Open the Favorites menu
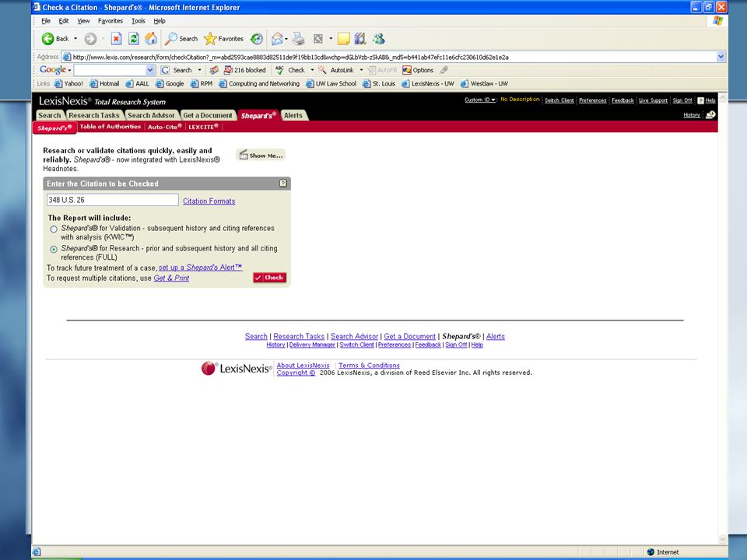Screen dimensions: 747x560 (110, 21)
